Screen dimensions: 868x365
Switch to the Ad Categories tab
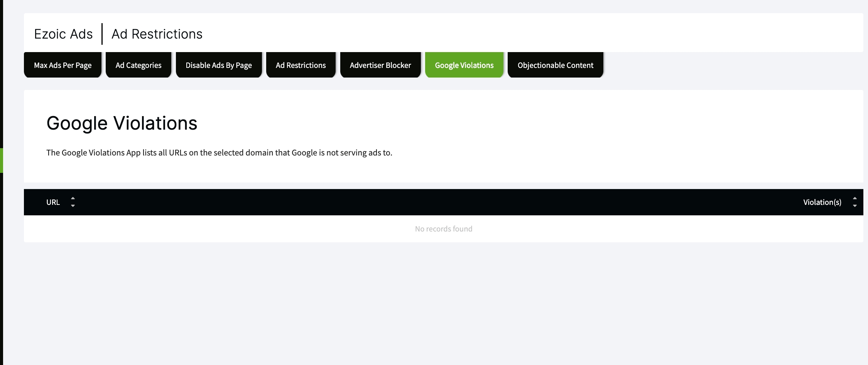tap(138, 65)
